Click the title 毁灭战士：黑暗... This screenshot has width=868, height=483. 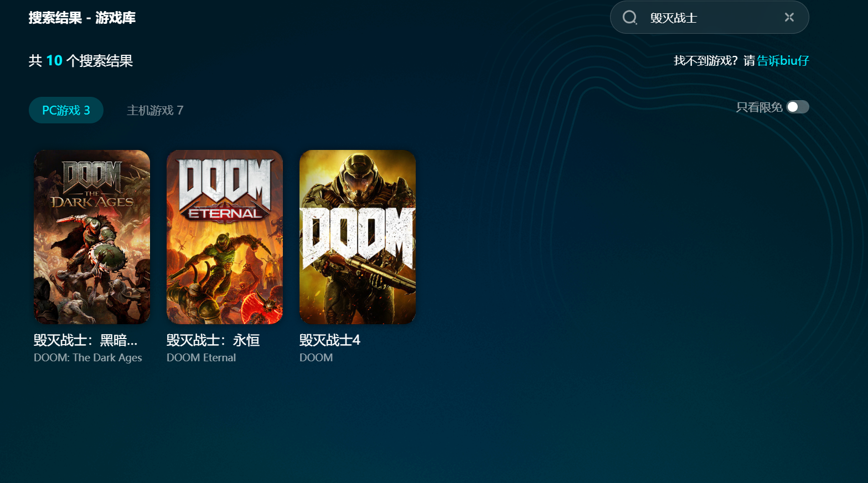pos(85,340)
